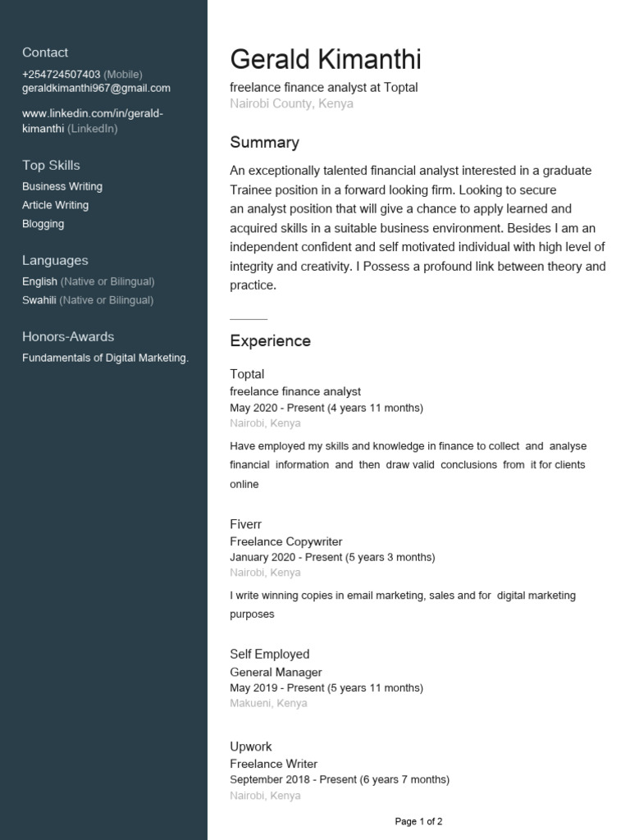Image resolution: width=630 pixels, height=840 pixels.
Task: Click the Experience section heading
Action: (x=271, y=341)
